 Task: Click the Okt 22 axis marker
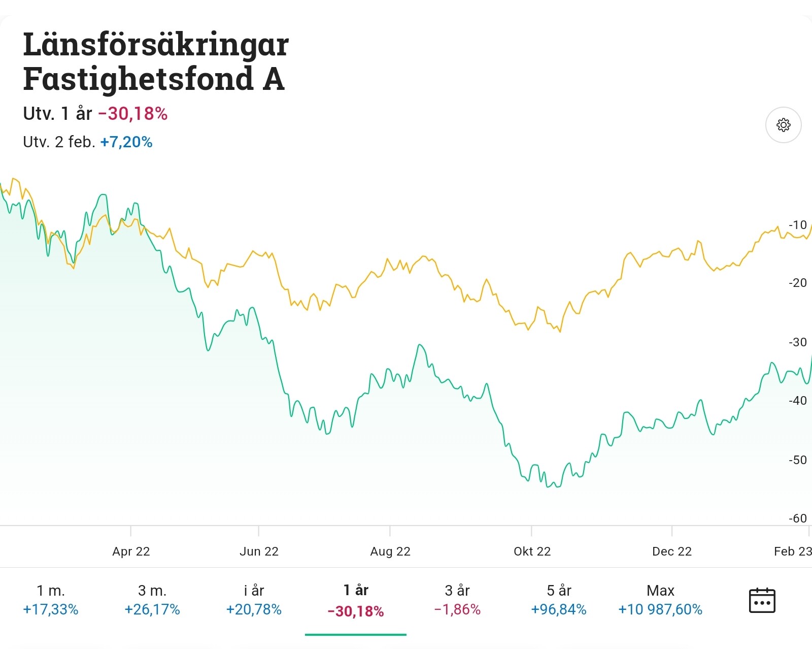pyautogui.click(x=532, y=551)
